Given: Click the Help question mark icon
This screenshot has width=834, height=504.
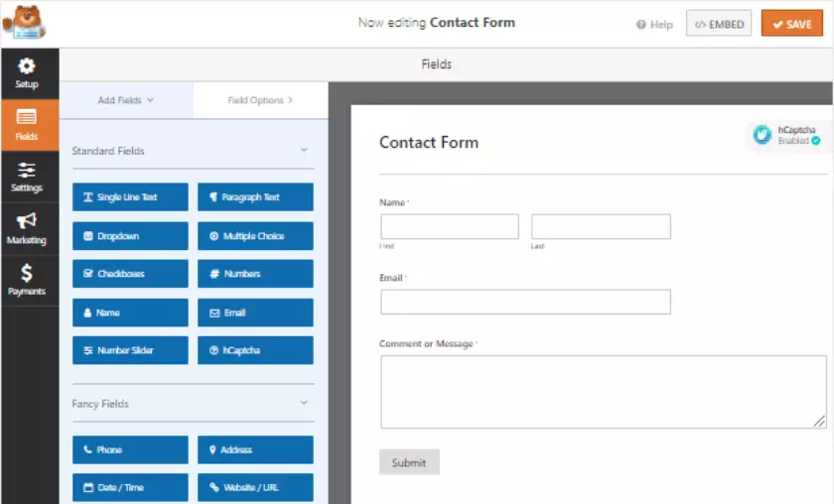Looking at the screenshot, I should point(641,25).
